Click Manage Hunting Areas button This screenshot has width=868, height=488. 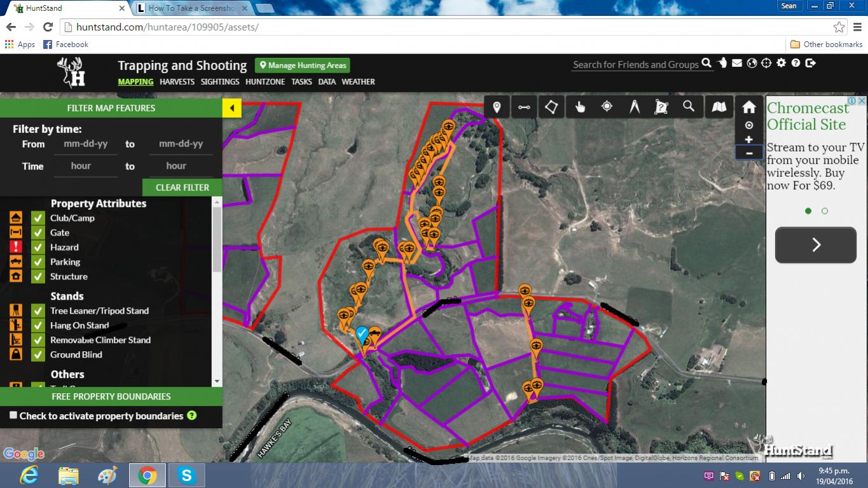[x=303, y=66]
